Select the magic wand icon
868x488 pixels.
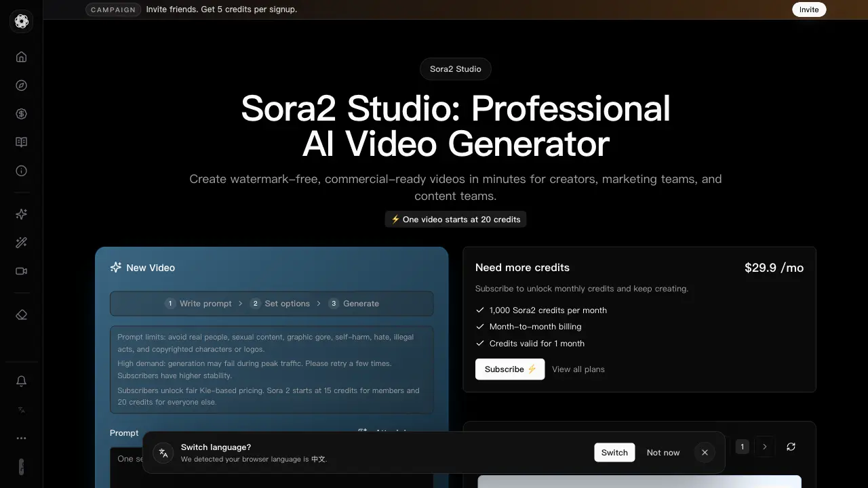pos(22,243)
